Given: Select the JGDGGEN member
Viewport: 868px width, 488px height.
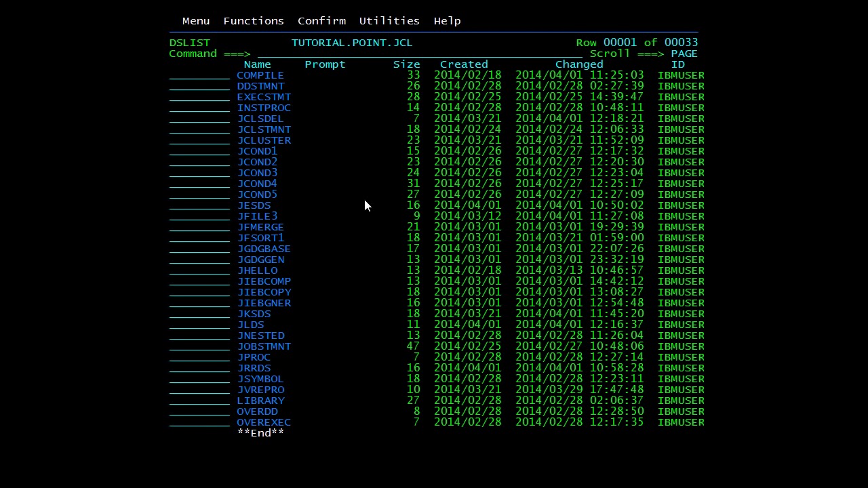Looking at the screenshot, I should coord(260,260).
